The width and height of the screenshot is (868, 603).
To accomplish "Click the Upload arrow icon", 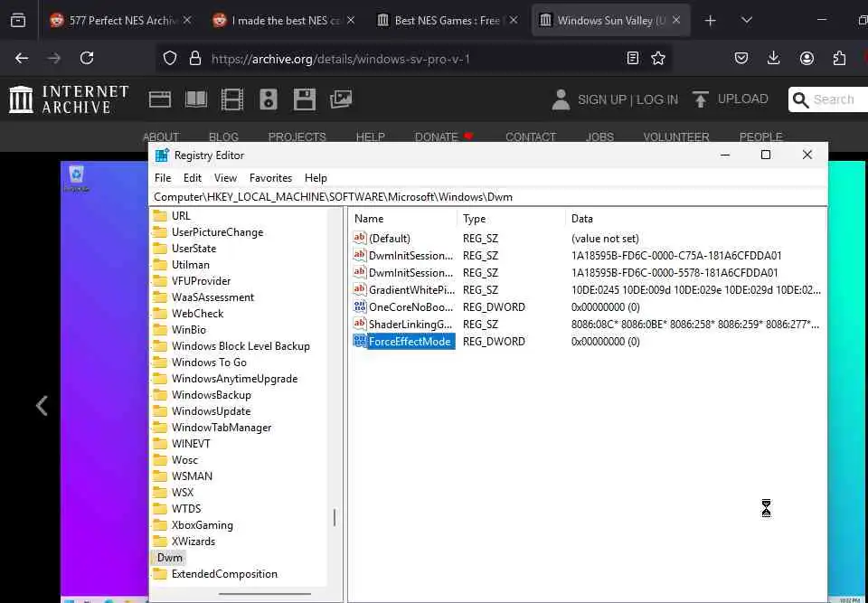I will (x=701, y=99).
